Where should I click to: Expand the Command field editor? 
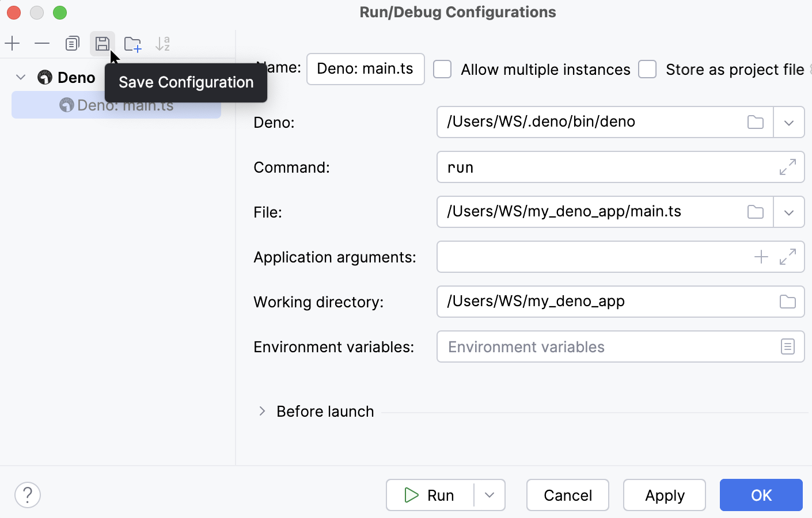click(788, 167)
